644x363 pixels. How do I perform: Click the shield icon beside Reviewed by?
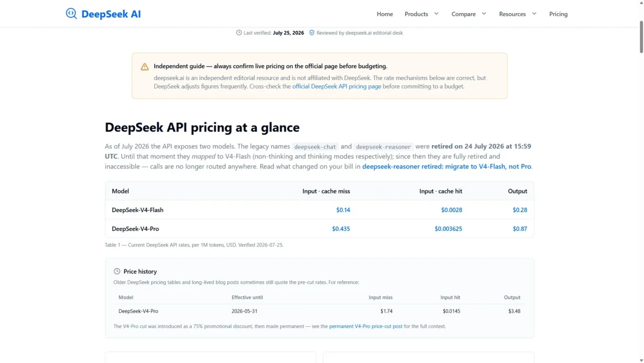(x=312, y=33)
